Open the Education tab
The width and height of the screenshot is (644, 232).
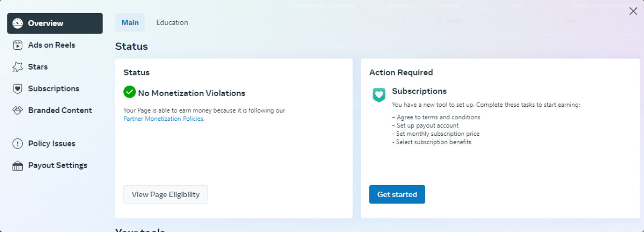172,23
